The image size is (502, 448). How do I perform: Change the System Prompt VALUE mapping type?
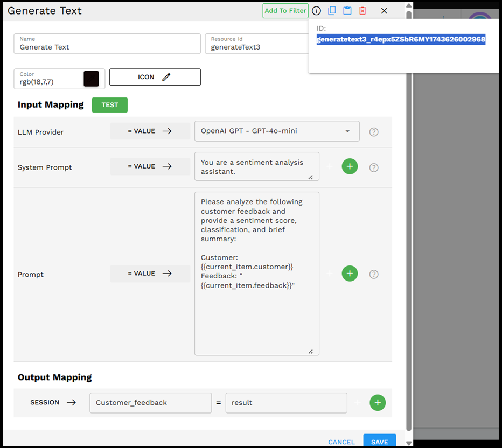[x=150, y=166]
